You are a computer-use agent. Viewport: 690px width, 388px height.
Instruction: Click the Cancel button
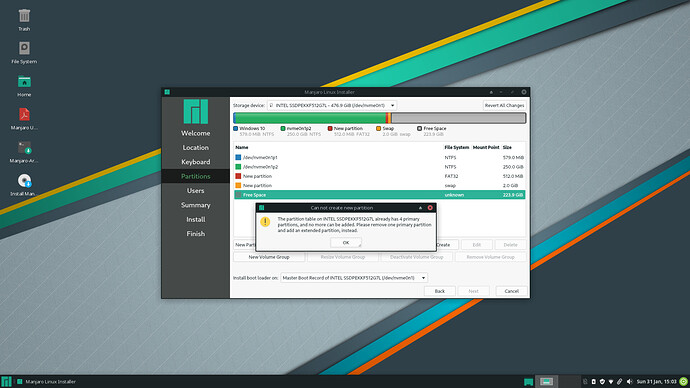511,291
